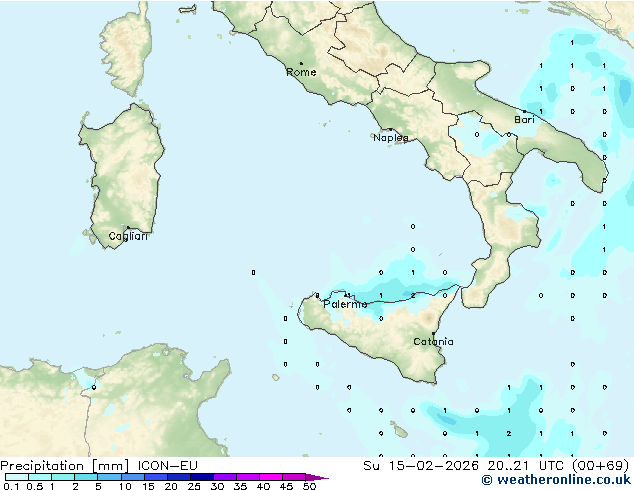Select the 40–45 mm magenta swatch
This screenshot has height=490, width=634.
click(x=271, y=477)
